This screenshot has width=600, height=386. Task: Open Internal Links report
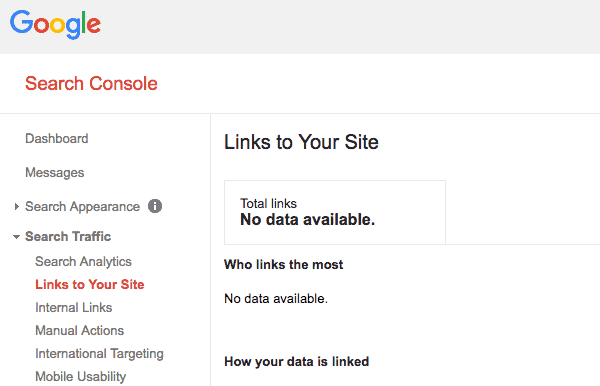pos(74,308)
